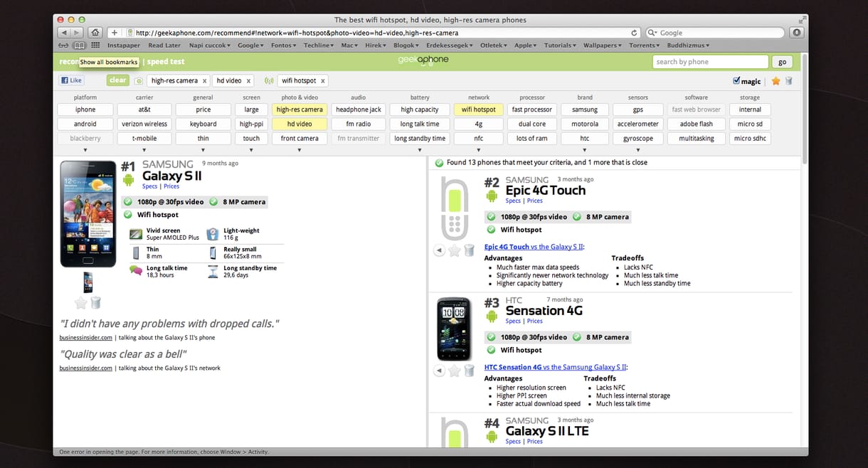Expand more network options arrow
This screenshot has height=468, width=868.
tap(479, 150)
